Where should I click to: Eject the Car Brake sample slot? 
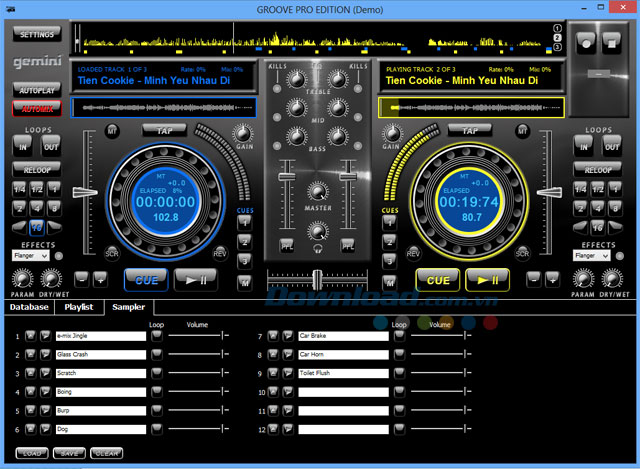273,336
